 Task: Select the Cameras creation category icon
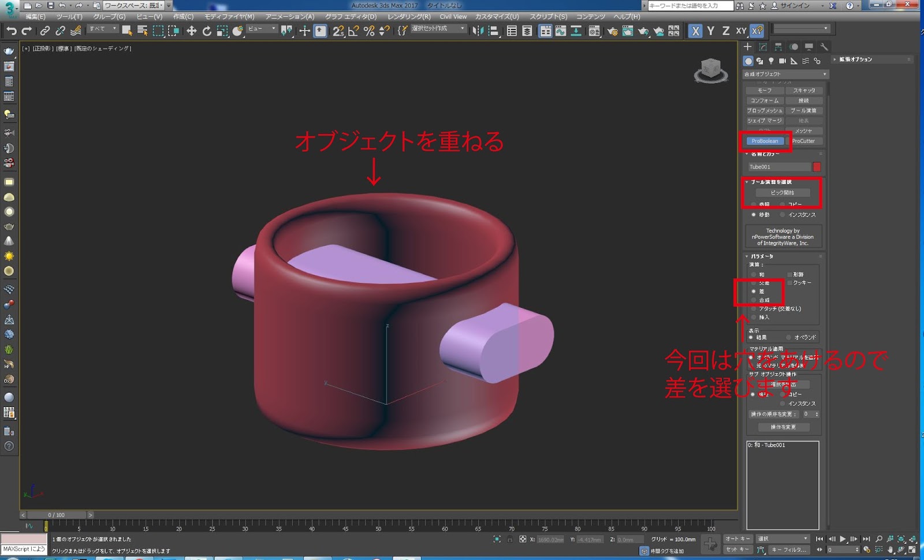tap(783, 61)
